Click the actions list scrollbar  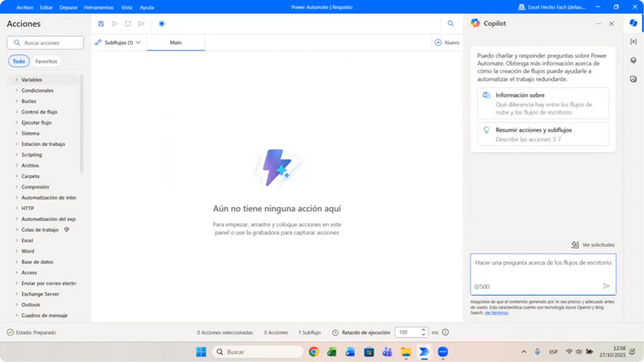81,123
